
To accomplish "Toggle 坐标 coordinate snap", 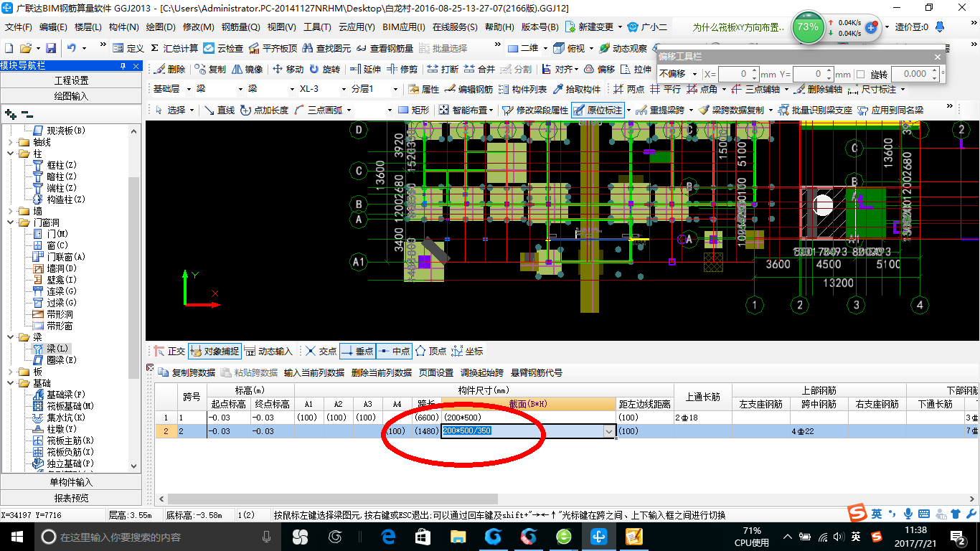I will (467, 352).
